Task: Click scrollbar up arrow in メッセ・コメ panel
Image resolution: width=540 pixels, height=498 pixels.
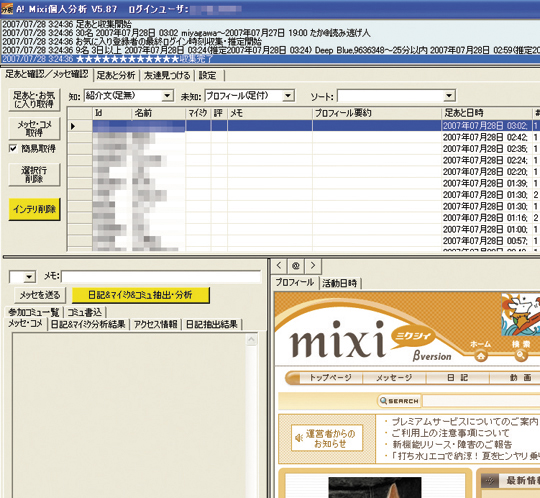Action: tap(252, 340)
